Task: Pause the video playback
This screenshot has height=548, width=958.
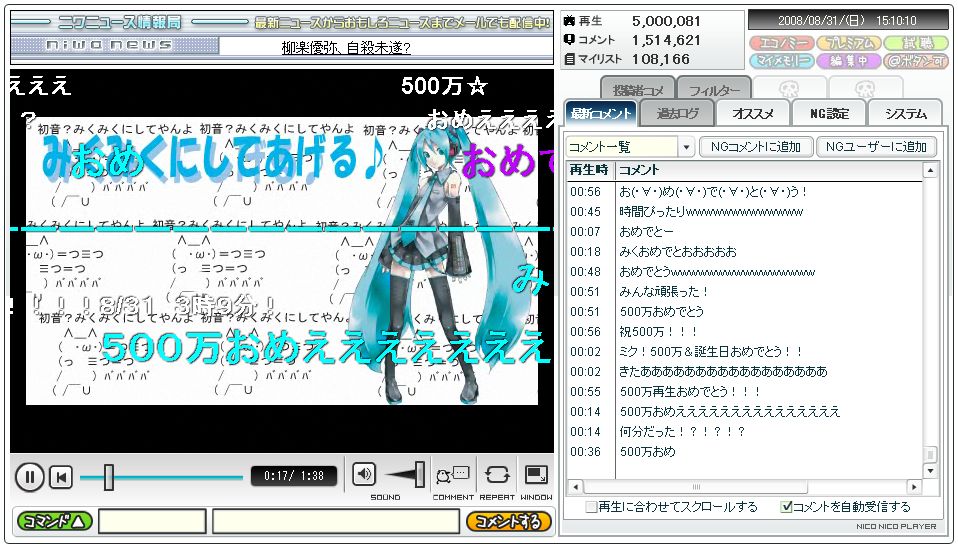Action: point(29,477)
